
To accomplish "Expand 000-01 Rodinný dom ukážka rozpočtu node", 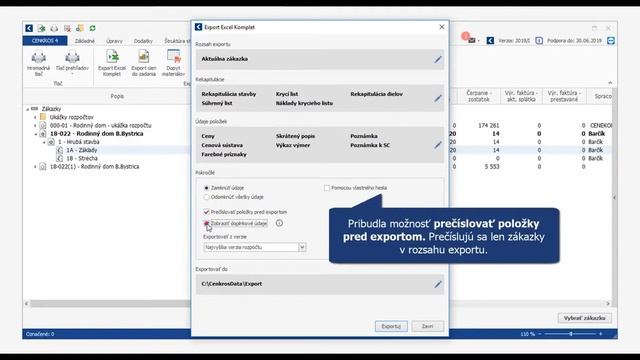I will pyautogui.click(x=36, y=126).
